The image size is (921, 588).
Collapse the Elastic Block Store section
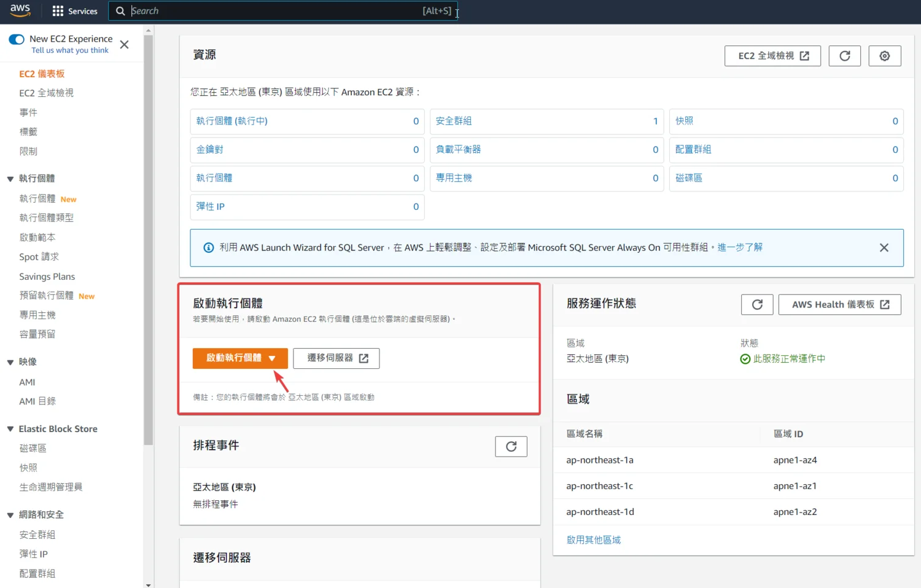click(x=10, y=429)
